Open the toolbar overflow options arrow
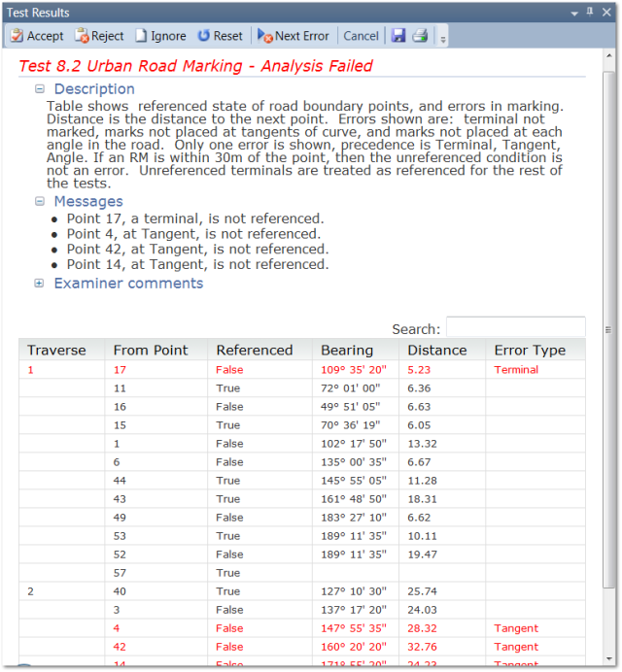The image size is (622, 672). (443, 39)
